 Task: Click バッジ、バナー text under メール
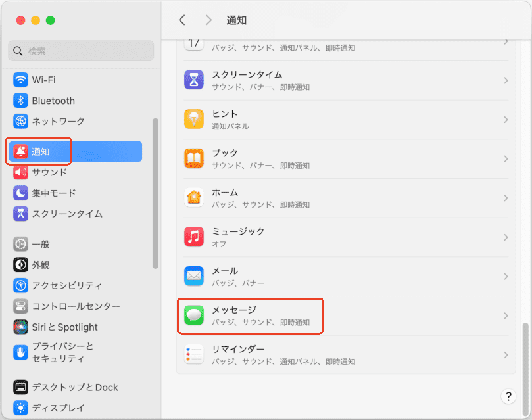click(238, 283)
